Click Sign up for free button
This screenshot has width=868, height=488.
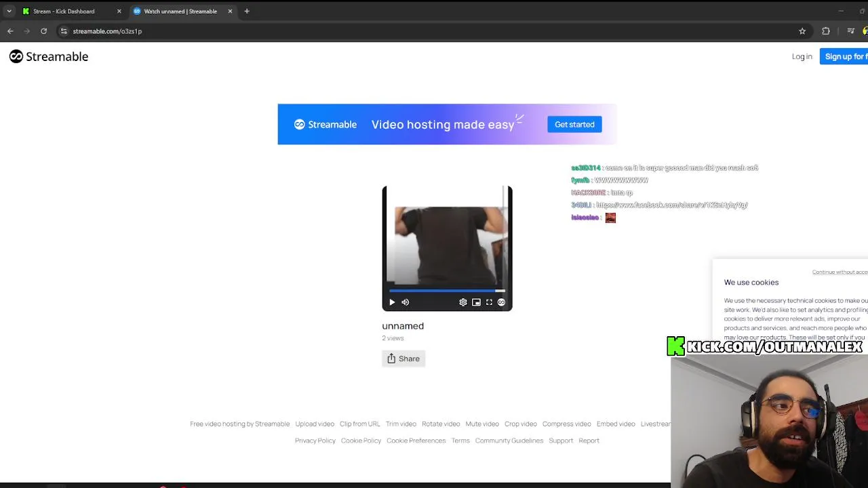(x=844, y=56)
